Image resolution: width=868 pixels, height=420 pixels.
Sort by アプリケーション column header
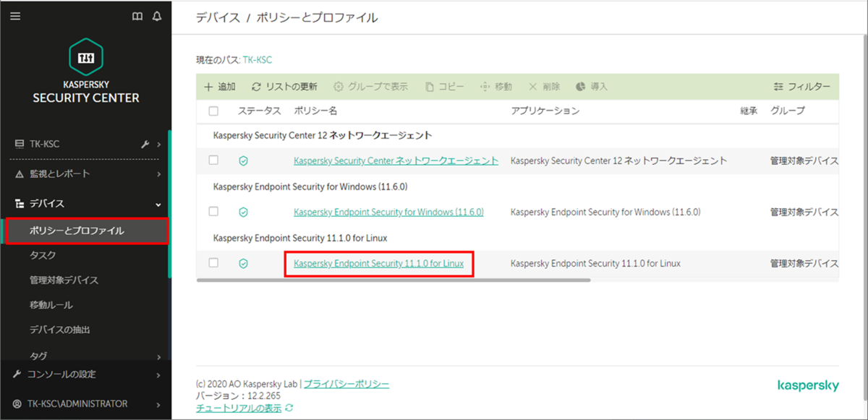point(545,111)
